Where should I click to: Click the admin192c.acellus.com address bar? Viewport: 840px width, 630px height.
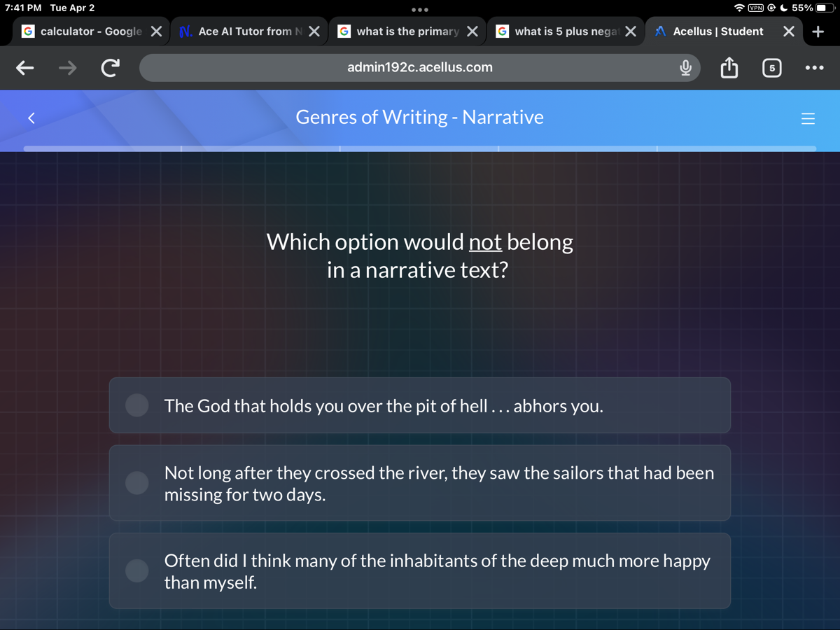pos(420,68)
